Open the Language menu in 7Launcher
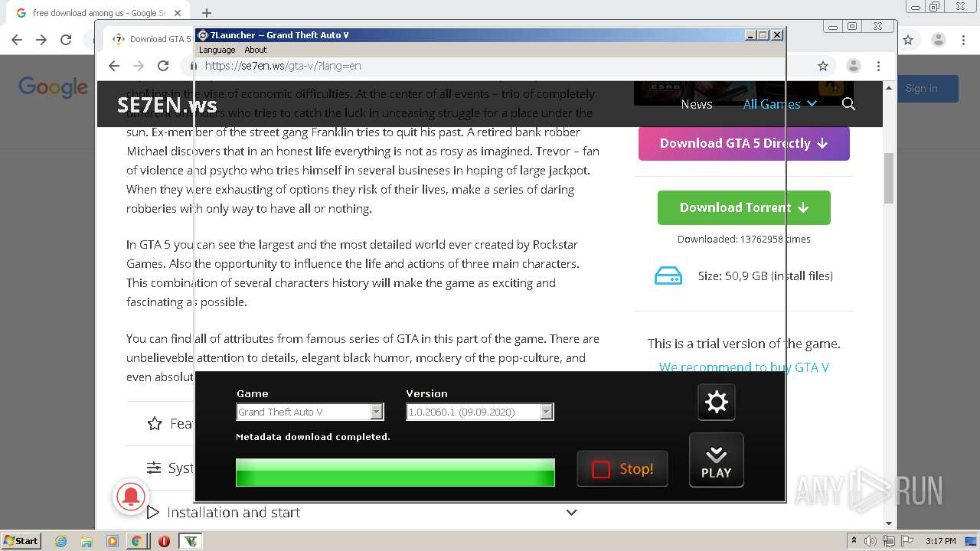 217,50
